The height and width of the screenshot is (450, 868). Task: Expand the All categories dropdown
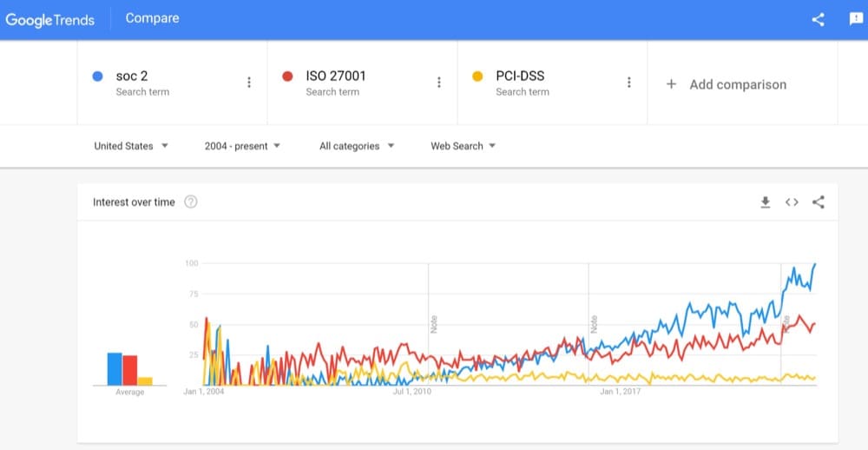click(357, 146)
